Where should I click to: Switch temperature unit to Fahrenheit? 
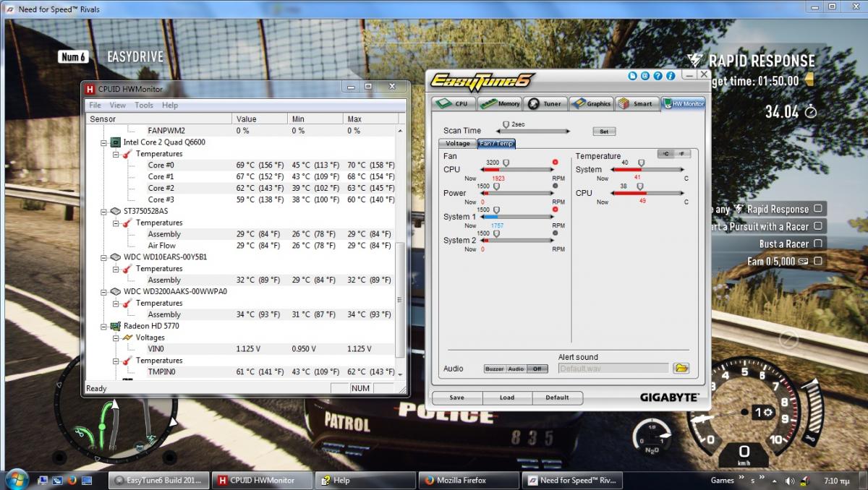(x=682, y=154)
